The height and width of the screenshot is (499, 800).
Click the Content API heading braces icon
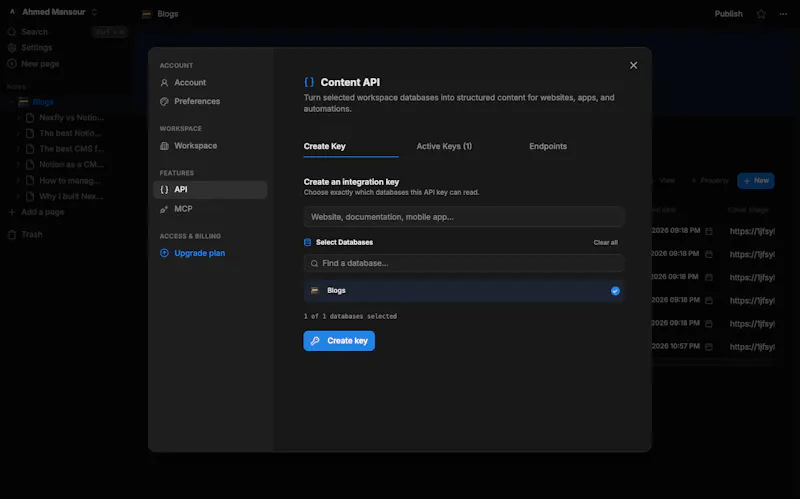(309, 82)
